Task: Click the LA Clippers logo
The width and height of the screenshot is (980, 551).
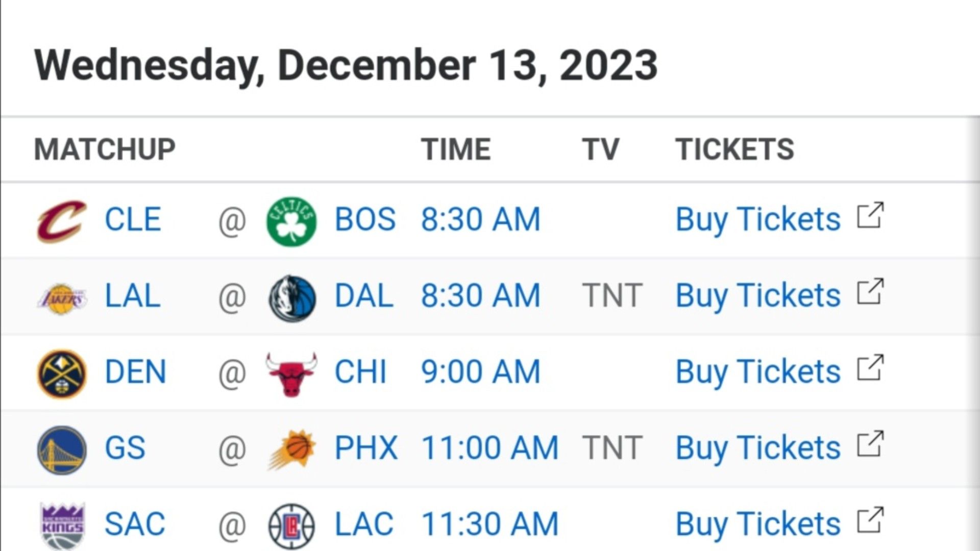Action: coord(291,527)
